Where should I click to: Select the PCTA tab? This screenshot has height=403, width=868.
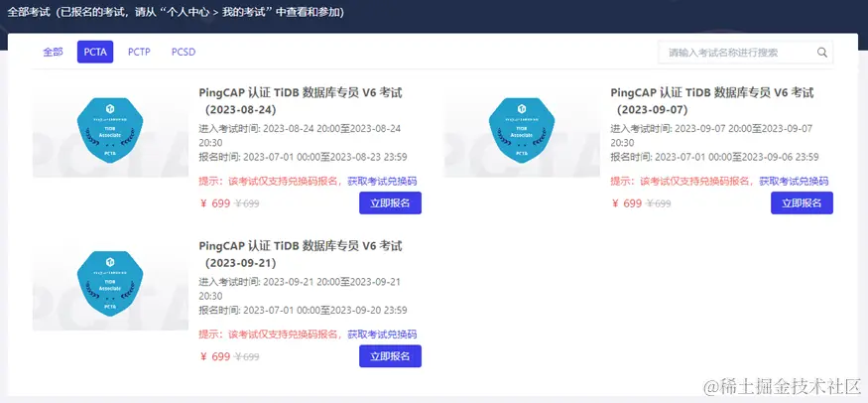tap(95, 52)
